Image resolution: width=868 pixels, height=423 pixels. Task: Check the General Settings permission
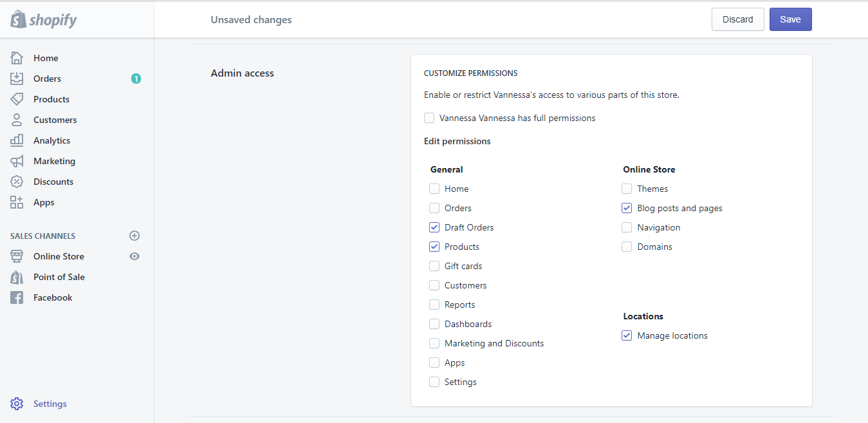pyautogui.click(x=434, y=382)
